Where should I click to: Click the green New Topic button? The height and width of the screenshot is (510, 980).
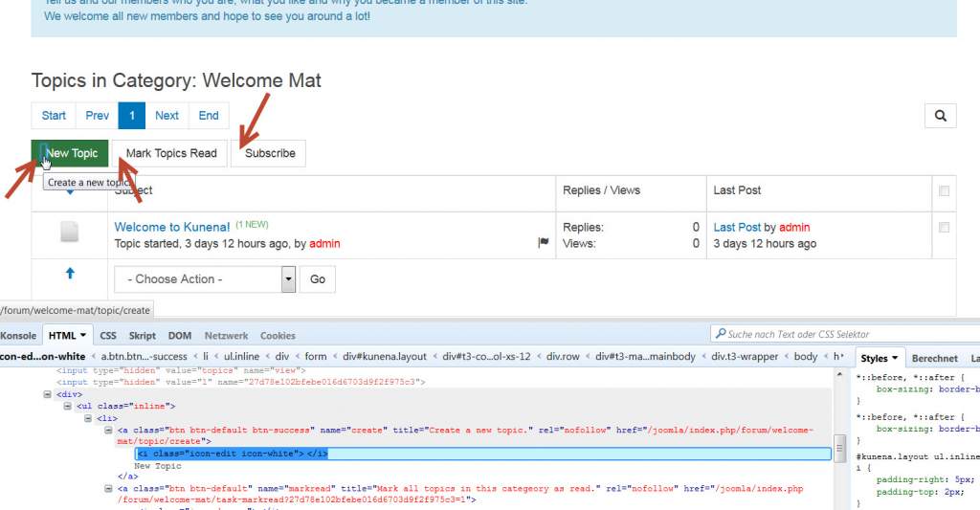point(70,153)
